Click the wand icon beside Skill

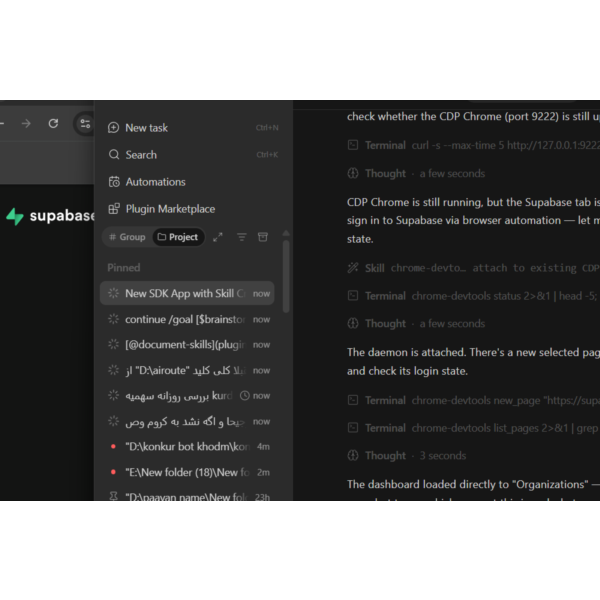[353, 268]
